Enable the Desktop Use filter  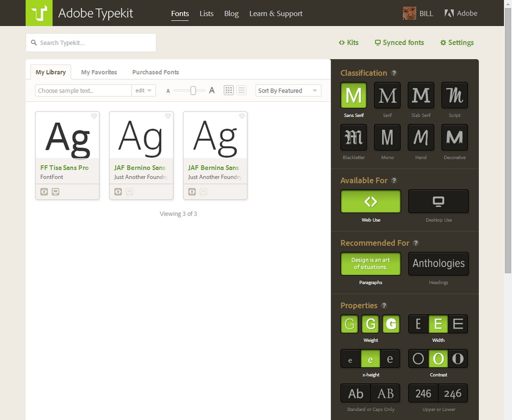(439, 202)
